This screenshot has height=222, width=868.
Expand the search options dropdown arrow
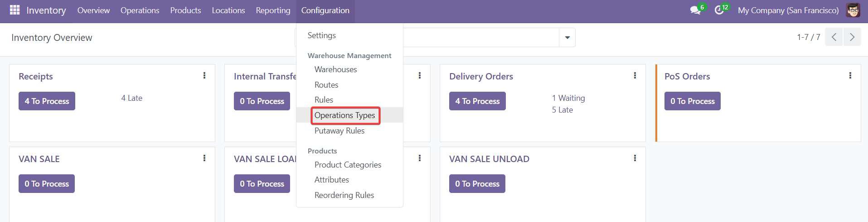567,38
